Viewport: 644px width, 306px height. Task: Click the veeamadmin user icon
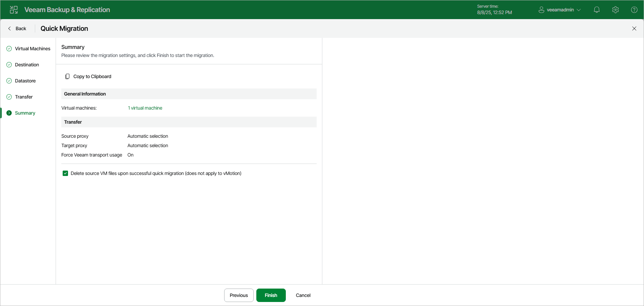click(541, 10)
